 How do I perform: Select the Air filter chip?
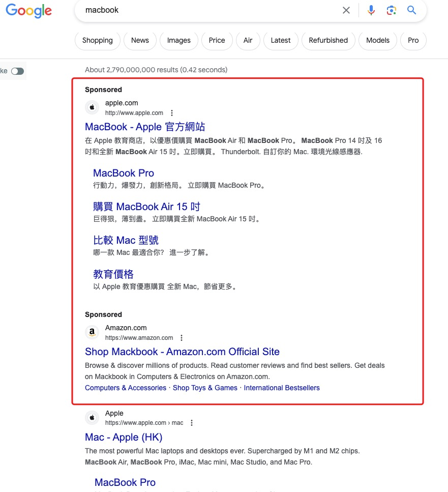coord(248,41)
